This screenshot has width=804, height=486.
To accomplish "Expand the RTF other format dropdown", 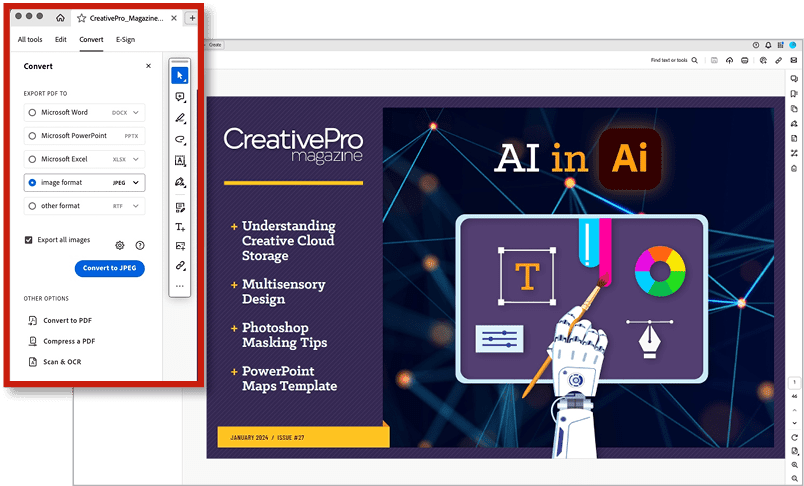I will tap(136, 206).
